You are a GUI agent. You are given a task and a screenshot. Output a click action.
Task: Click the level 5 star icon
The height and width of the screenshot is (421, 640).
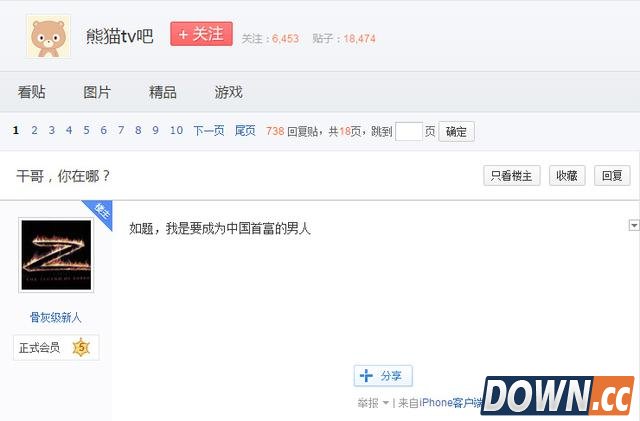click(81, 347)
